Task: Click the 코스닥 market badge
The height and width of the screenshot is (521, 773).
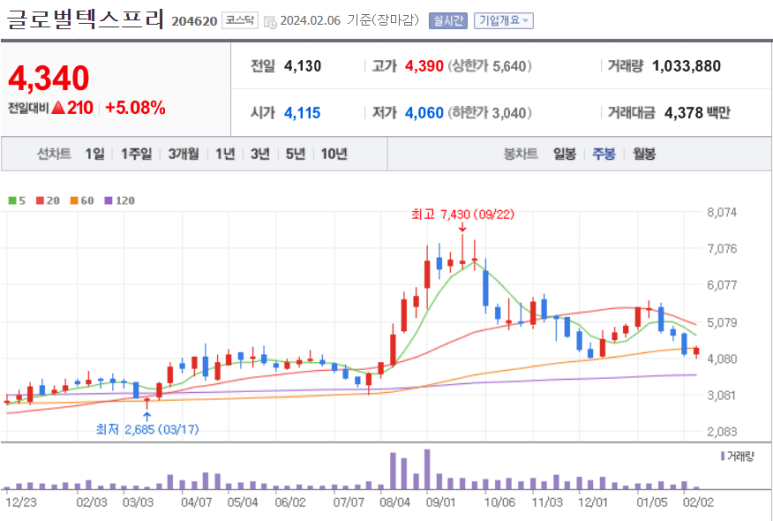Action: 240,20
